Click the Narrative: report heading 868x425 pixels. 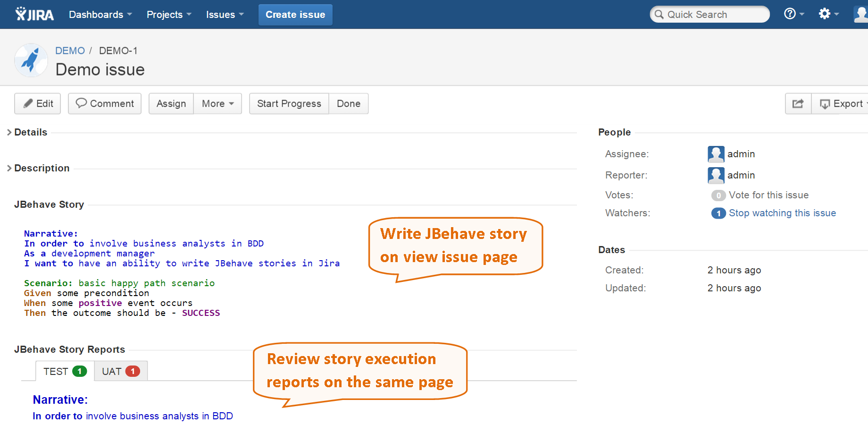[x=60, y=399]
